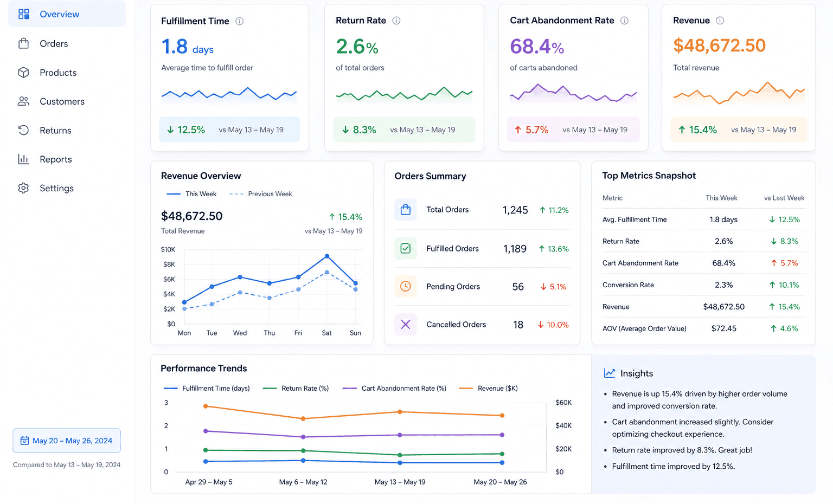Viewport: 833px width, 504px height.
Task: Click the Returns circular arrow icon
Action: click(x=23, y=130)
